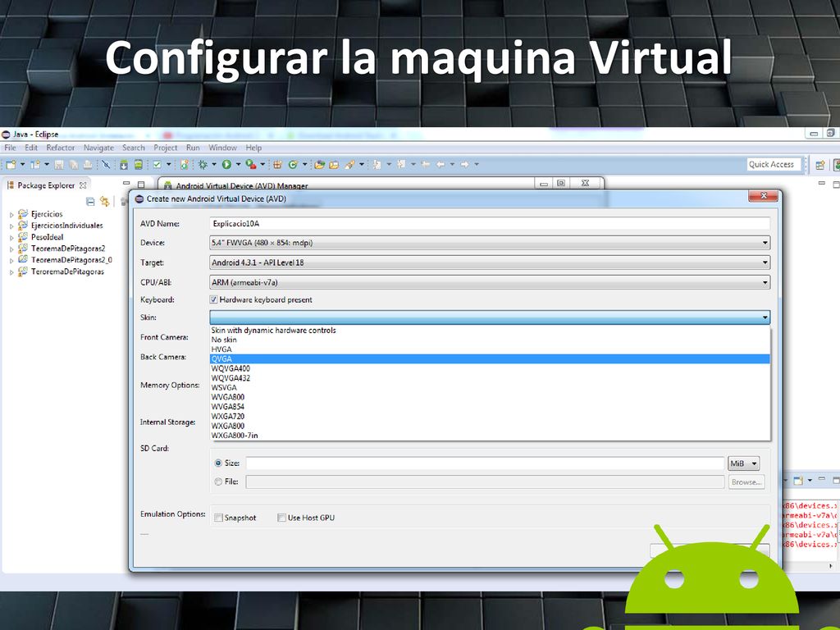Image resolution: width=840 pixels, height=630 pixels.
Task: Select the Package Explorer tab
Action: pyautogui.click(x=46, y=185)
